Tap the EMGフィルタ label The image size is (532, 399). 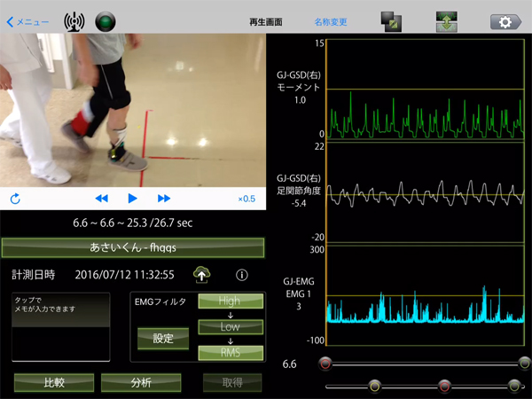[x=160, y=301]
